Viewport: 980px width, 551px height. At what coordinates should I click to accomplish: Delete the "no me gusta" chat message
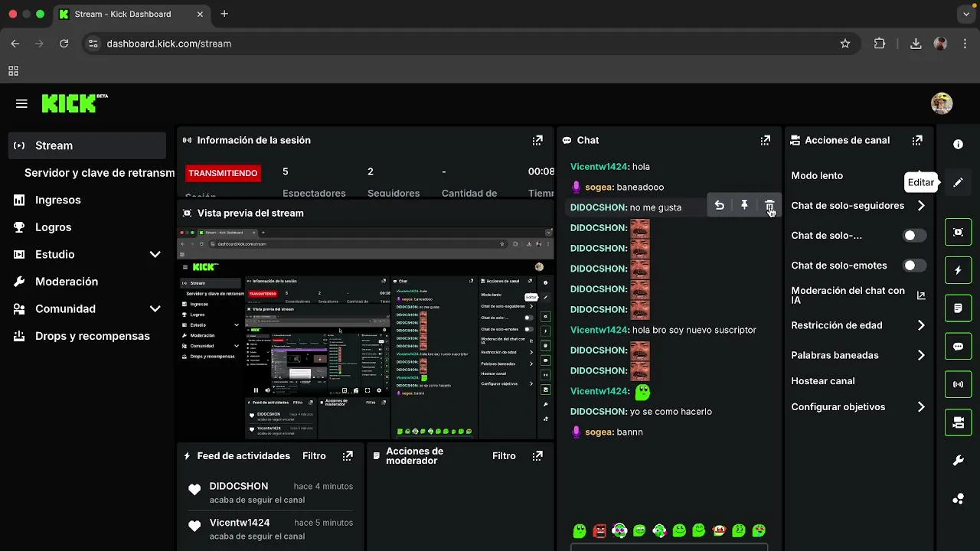pyautogui.click(x=769, y=205)
